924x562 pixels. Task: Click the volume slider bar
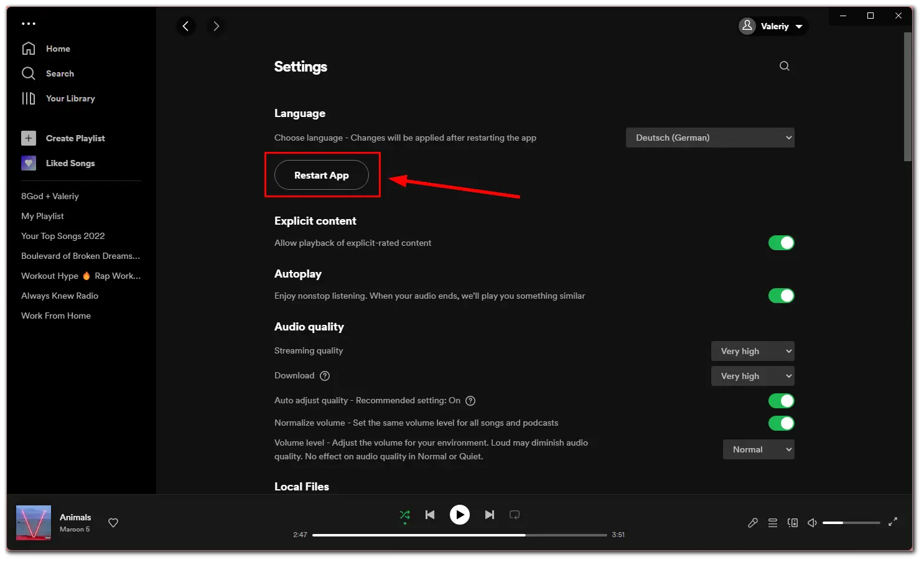(x=851, y=523)
